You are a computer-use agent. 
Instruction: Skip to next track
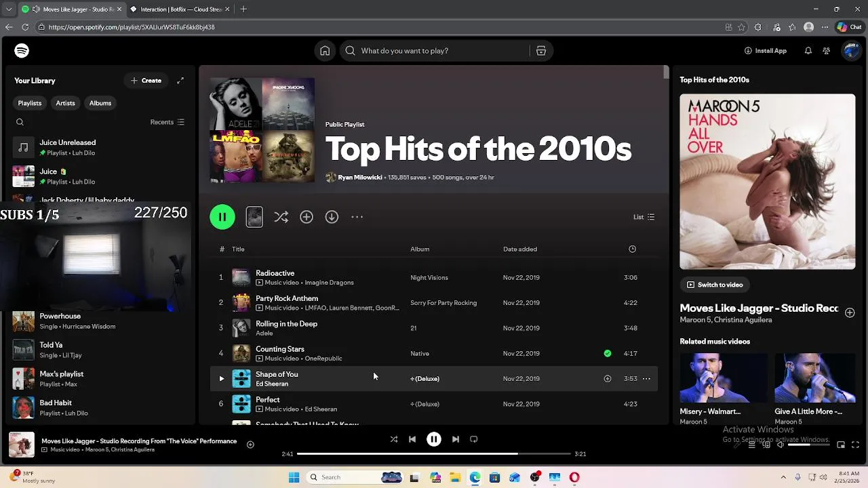[x=456, y=439]
